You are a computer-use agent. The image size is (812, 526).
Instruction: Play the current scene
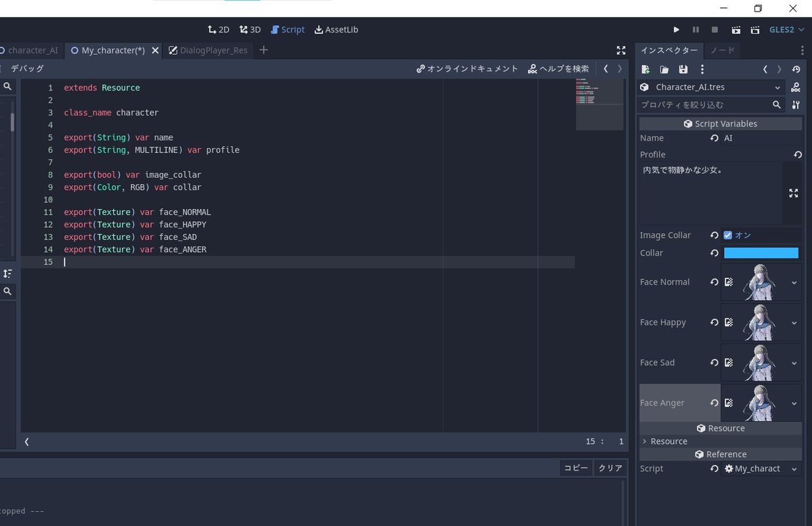736,30
